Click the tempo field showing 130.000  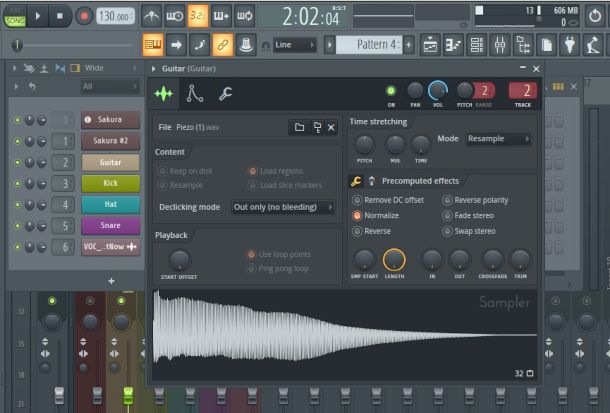[x=115, y=16]
